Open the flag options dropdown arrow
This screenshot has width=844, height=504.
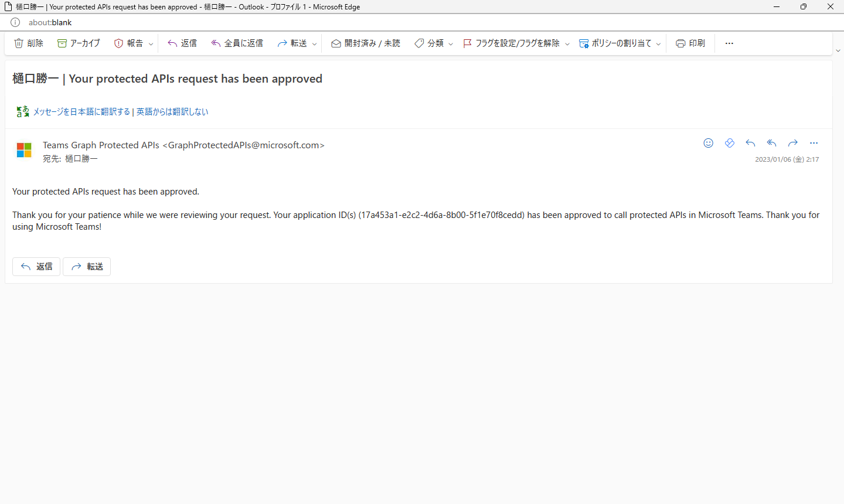coord(567,44)
